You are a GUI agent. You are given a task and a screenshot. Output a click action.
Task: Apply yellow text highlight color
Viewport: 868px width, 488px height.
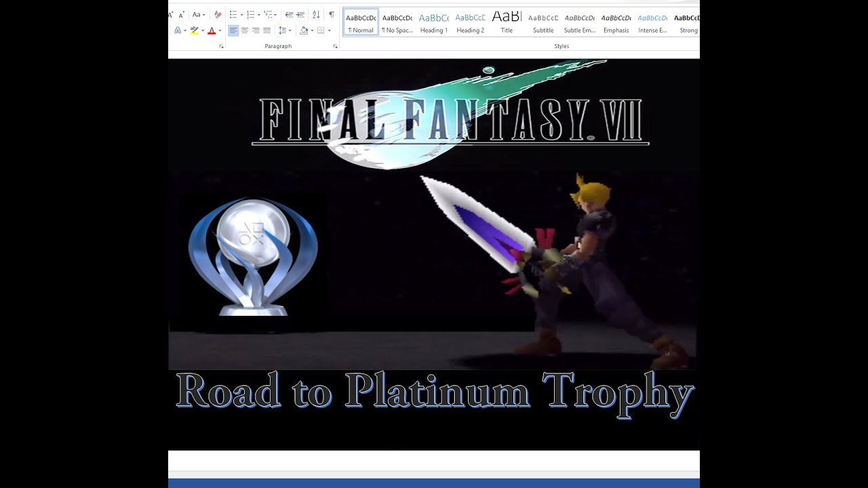[194, 30]
